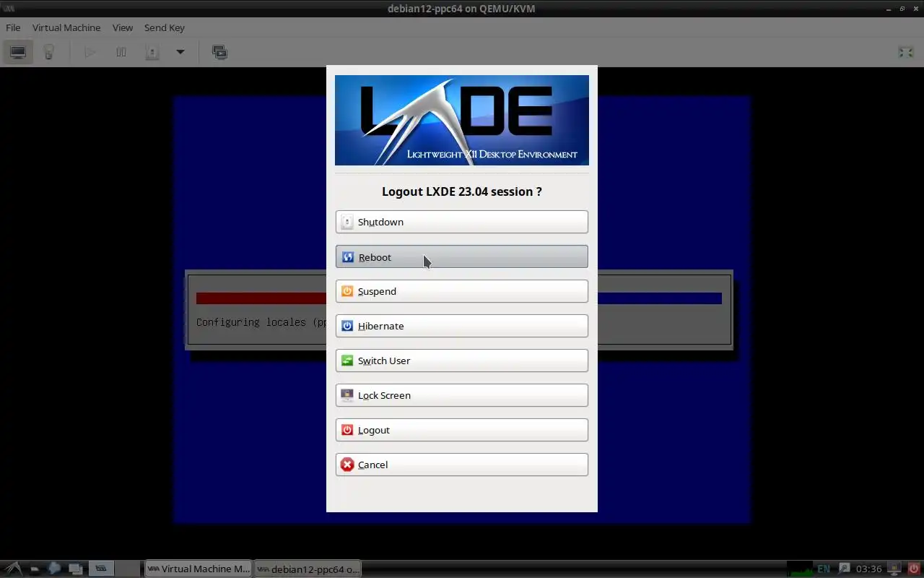Click the red Cancel X icon
The image size is (924, 578).
(x=347, y=465)
